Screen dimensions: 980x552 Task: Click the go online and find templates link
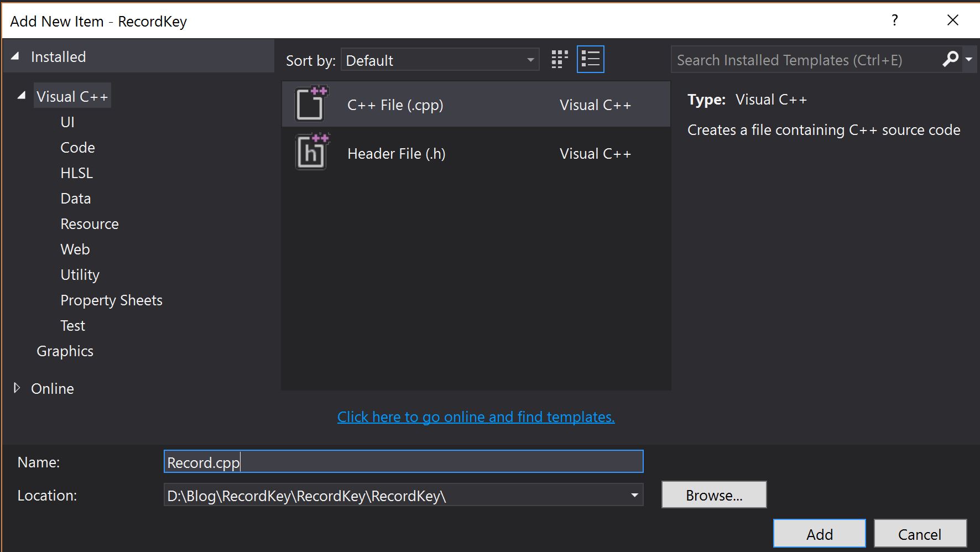click(476, 416)
